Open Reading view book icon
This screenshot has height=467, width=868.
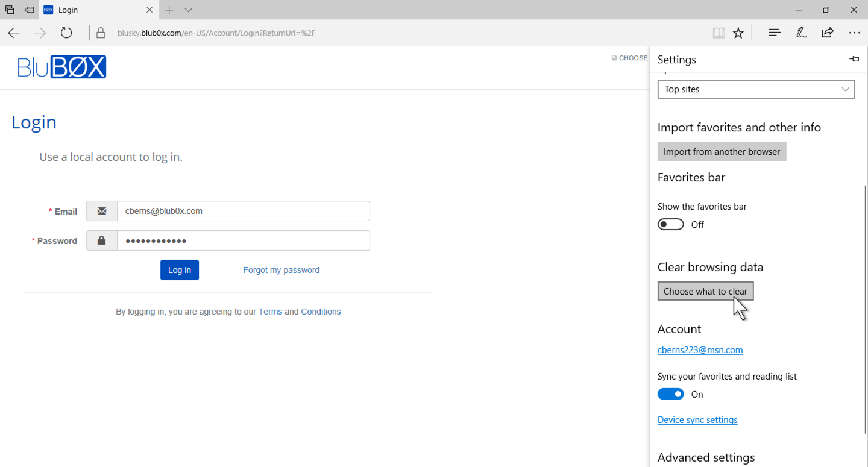pyautogui.click(x=719, y=33)
